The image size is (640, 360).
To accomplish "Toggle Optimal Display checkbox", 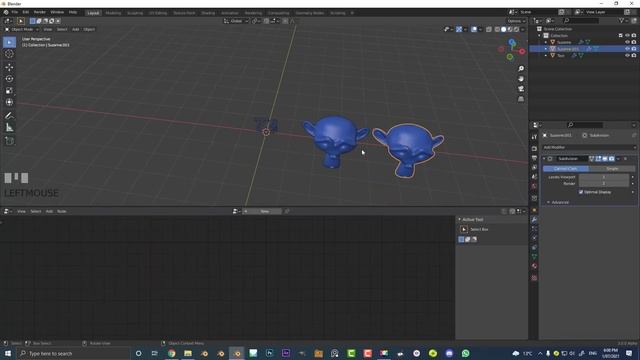I will tap(581, 192).
